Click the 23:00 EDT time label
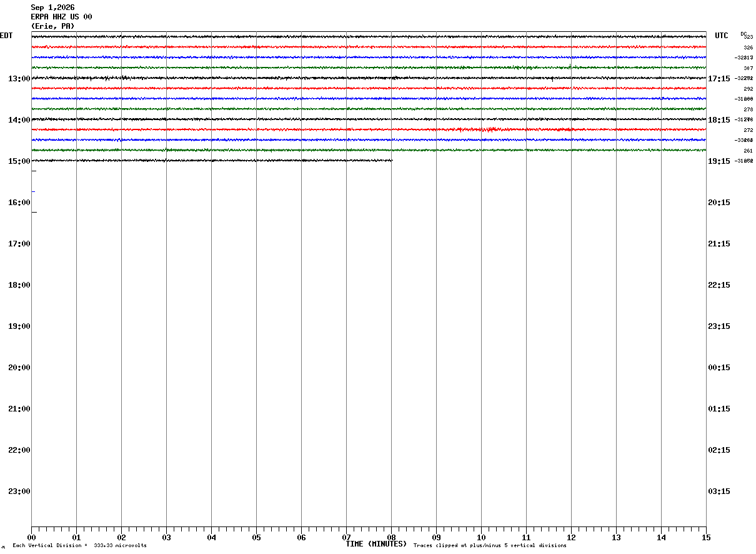This screenshot has width=756, height=554. pyautogui.click(x=19, y=491)
